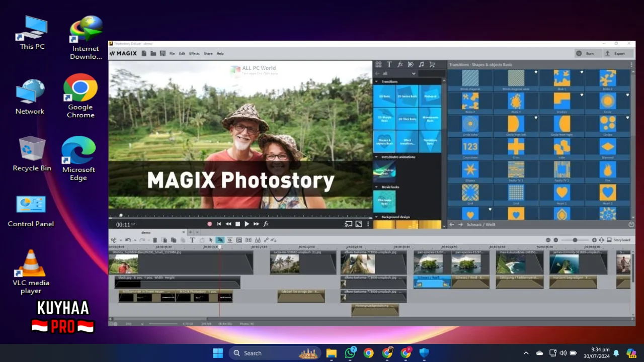Select the mouse pointer tool in timeline
The height and width of the screenshot is (362, 644).
211,240
